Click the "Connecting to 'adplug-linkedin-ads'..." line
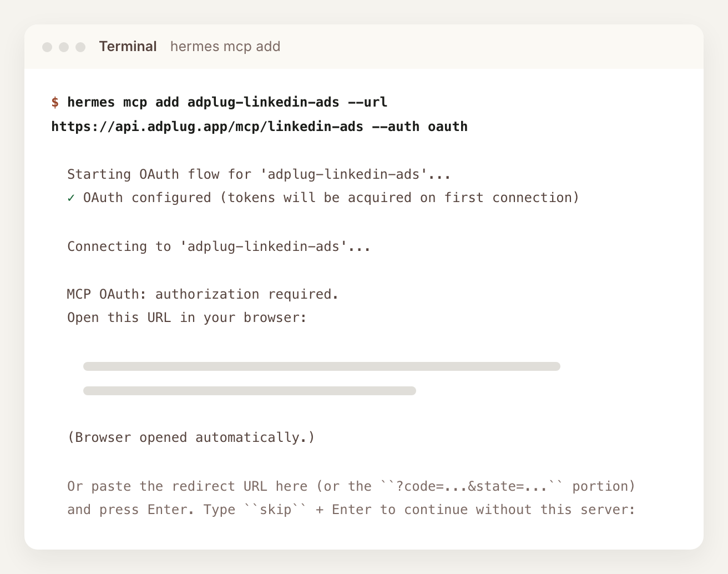The image size is (728, 574). [x=219, y=246]
